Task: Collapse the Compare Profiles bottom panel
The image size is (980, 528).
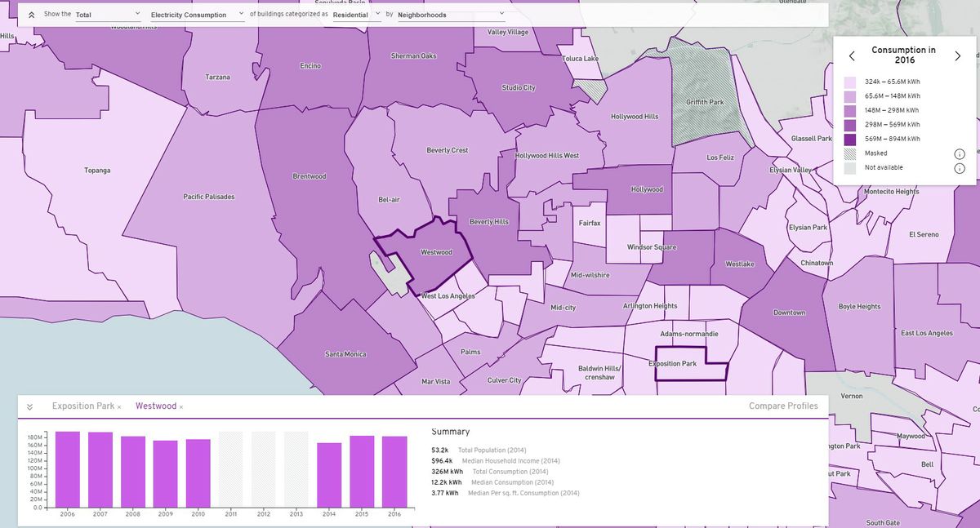Action: point(29,406)
